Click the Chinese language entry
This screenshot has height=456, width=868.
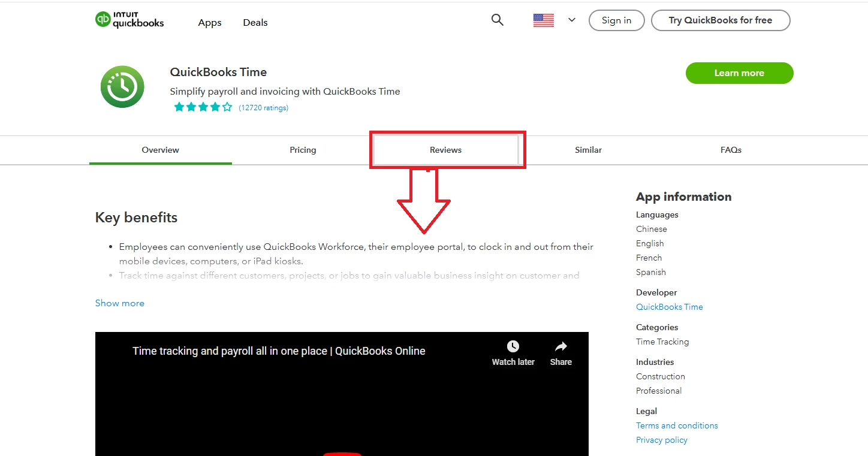coord(652,229)
